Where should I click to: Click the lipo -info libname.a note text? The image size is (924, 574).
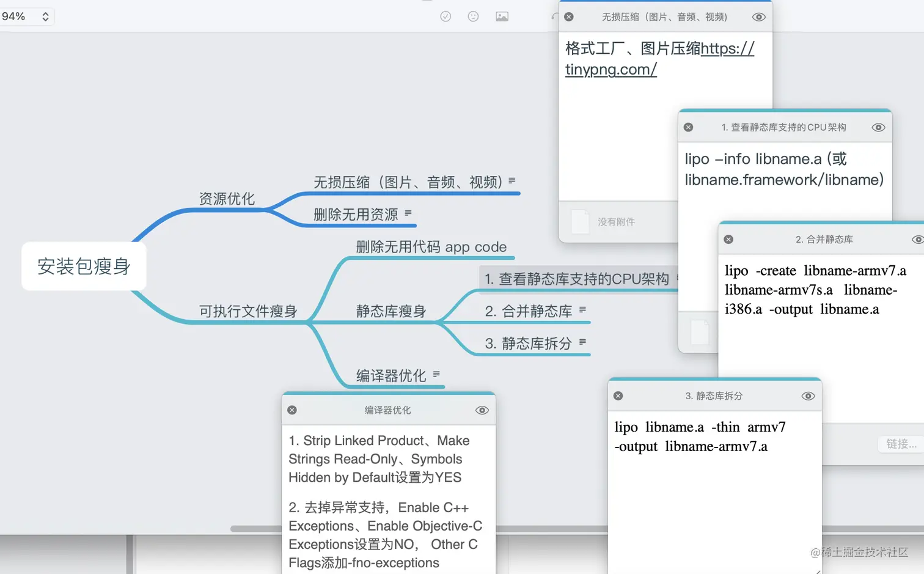(784, 169)
